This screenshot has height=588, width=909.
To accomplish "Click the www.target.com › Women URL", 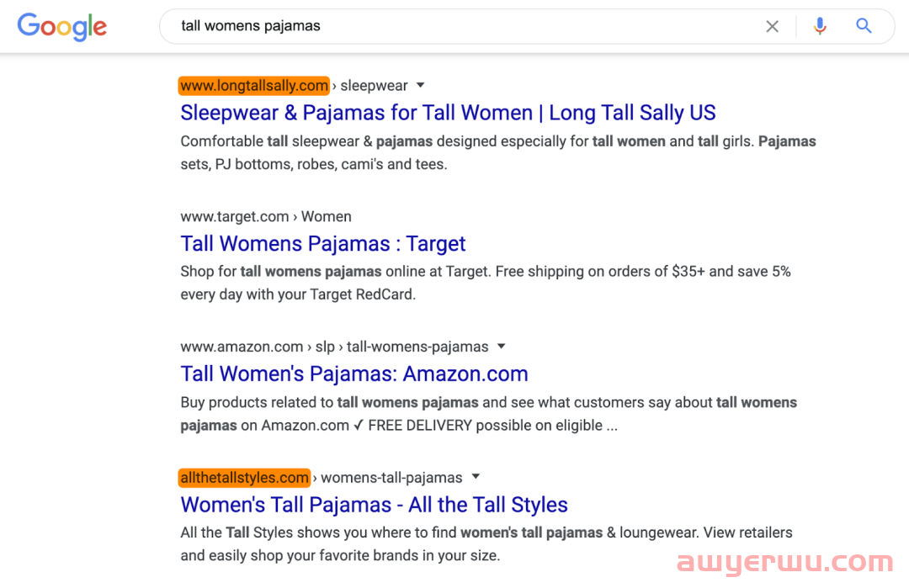I will [x=266, y=217].
